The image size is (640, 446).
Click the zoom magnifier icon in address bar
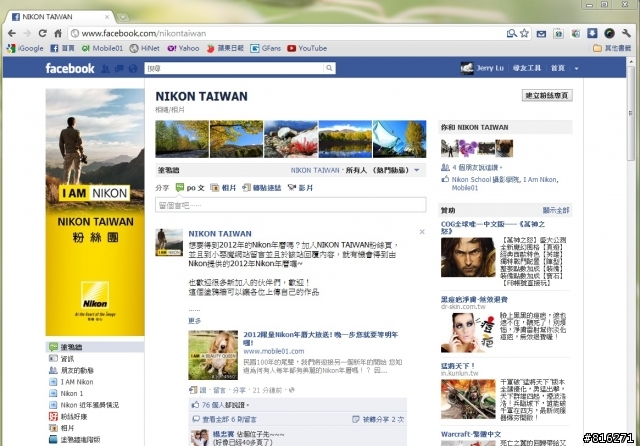511,33
